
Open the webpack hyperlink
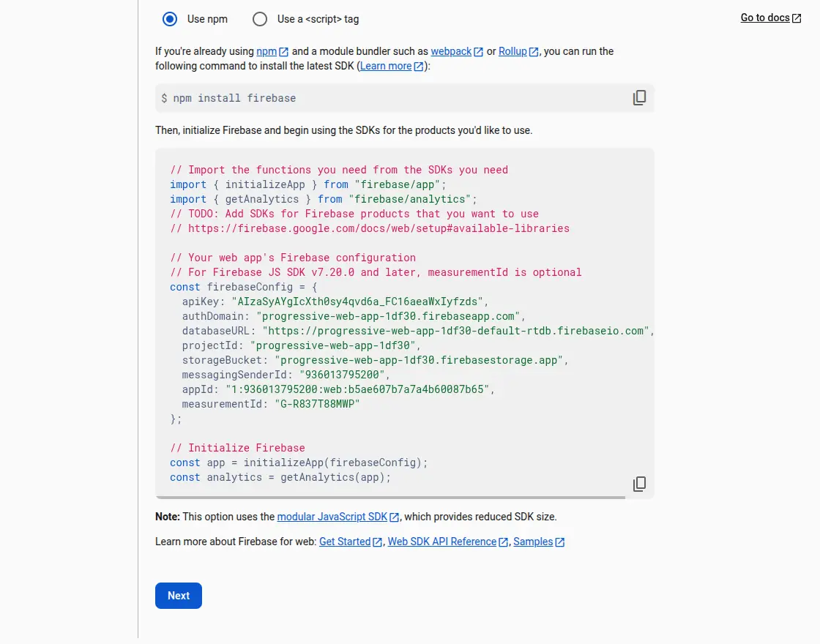pos(451,51)
